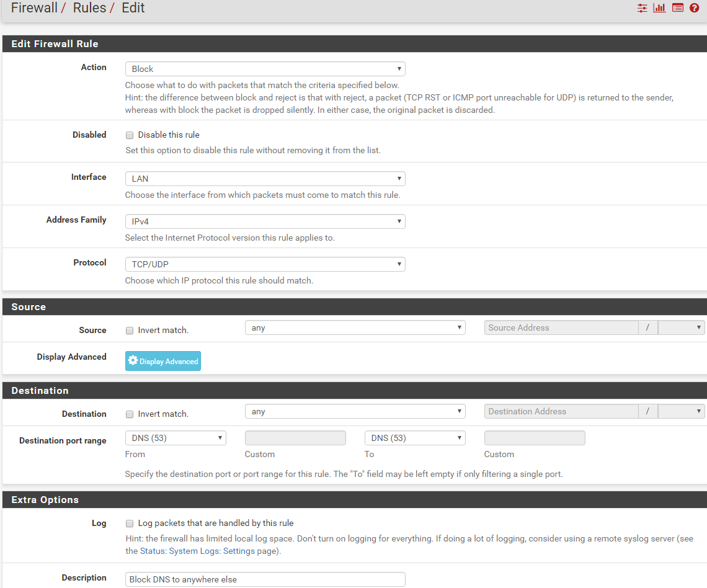This screenshot has height=588, width=707.
Task: Open the Interface dropdown set to LAN
Action: 265,179
